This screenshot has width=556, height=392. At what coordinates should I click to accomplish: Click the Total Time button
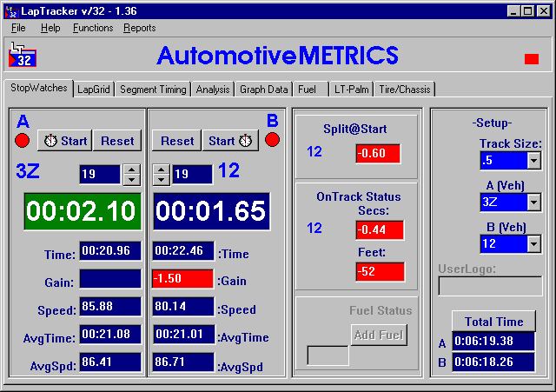[494, 322]
